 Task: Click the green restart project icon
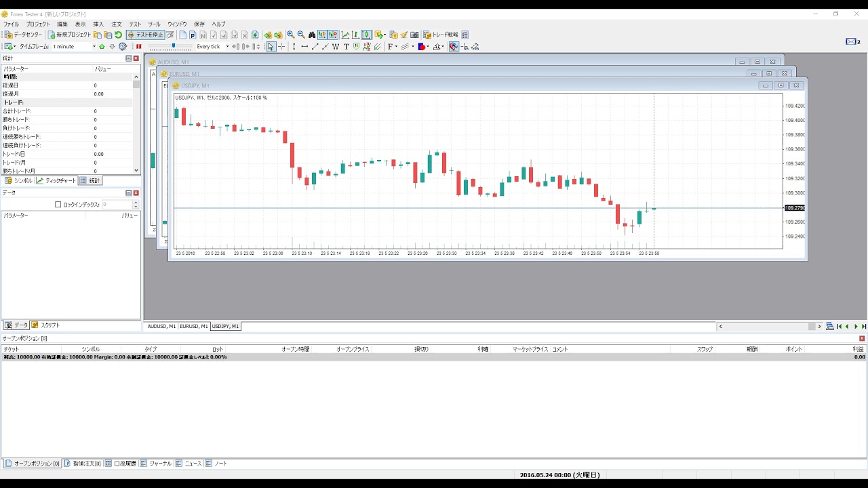point(118,35)
